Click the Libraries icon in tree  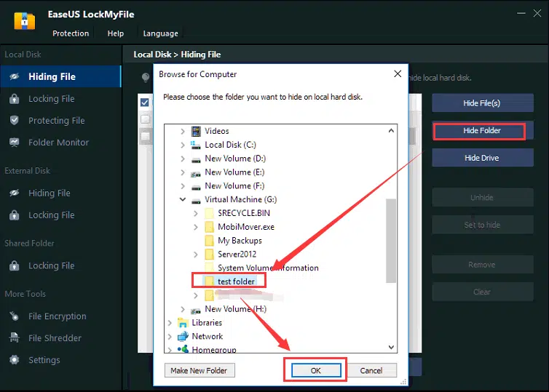(183, 322)
